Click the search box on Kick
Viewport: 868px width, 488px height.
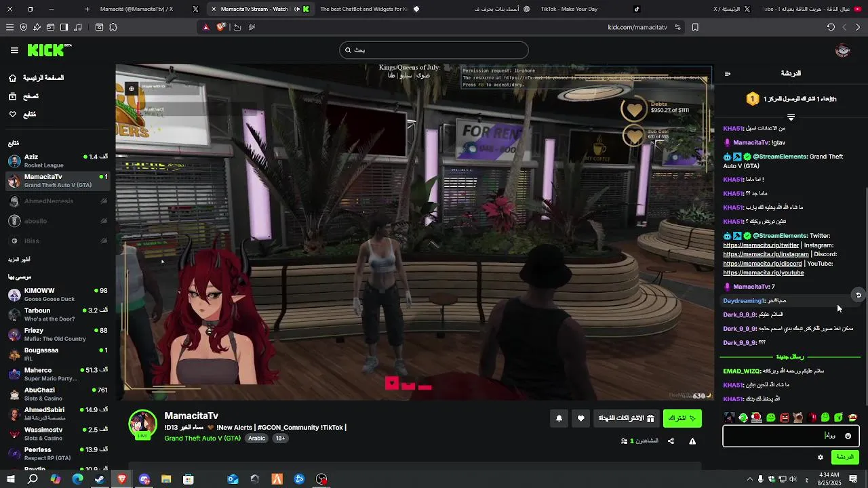(434, 50)
